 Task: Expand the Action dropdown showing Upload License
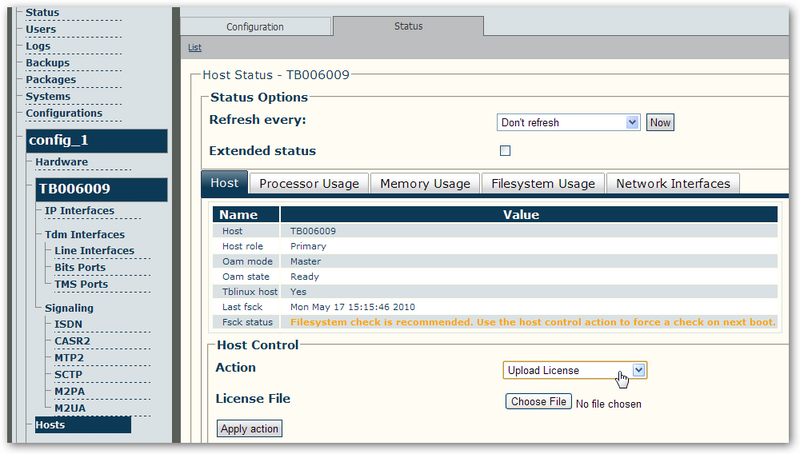(575, 370)
